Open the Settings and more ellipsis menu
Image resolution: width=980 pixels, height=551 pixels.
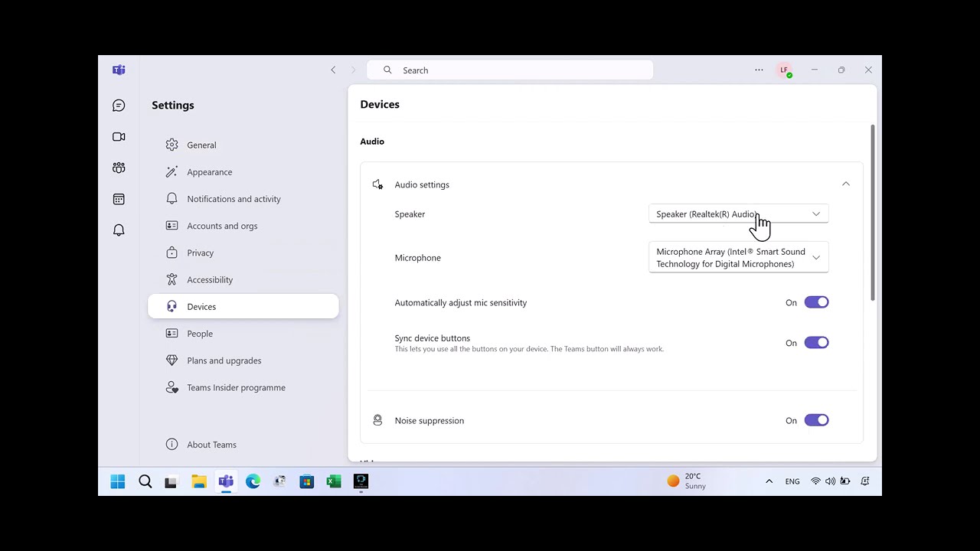point(759,70)
